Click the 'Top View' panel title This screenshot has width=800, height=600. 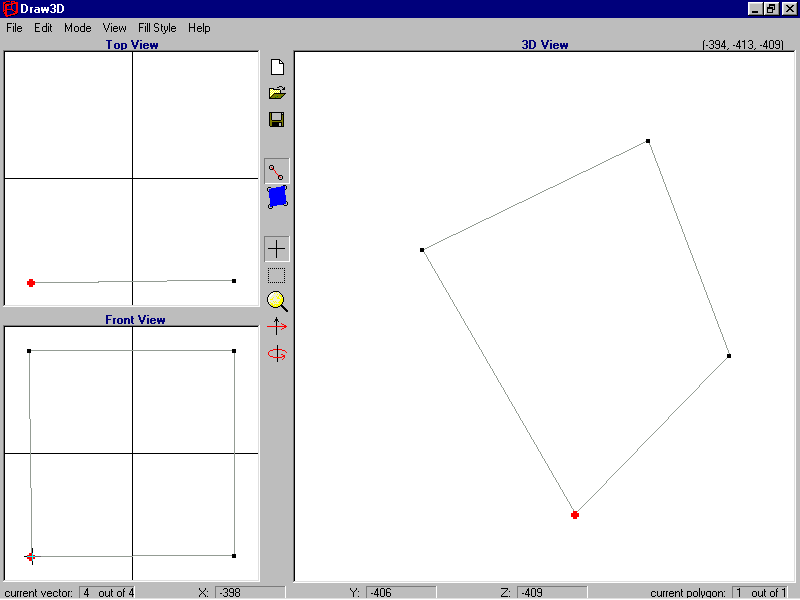132,45
